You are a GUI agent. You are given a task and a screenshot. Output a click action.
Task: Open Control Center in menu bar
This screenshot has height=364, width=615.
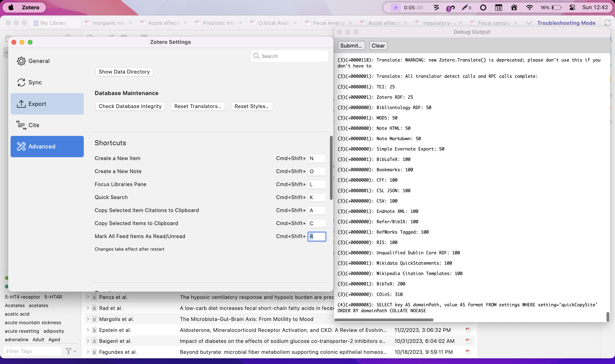point(572,7)
